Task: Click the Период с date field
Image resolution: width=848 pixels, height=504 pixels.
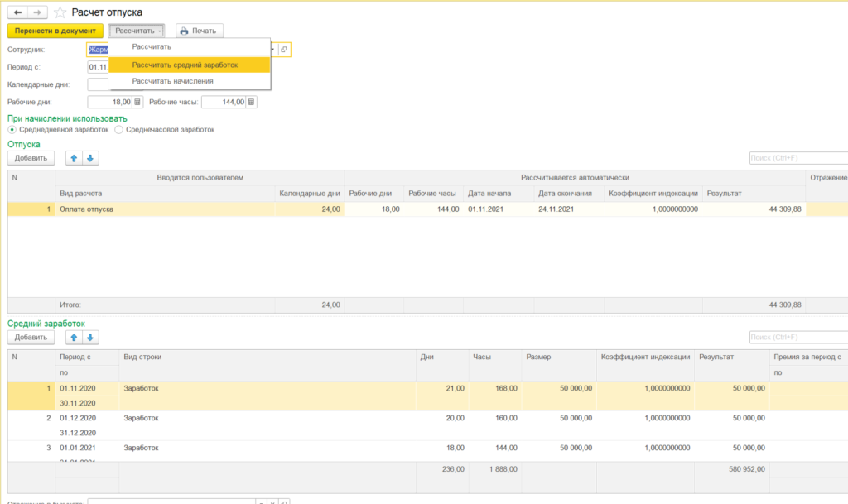Action: point(98,67)
